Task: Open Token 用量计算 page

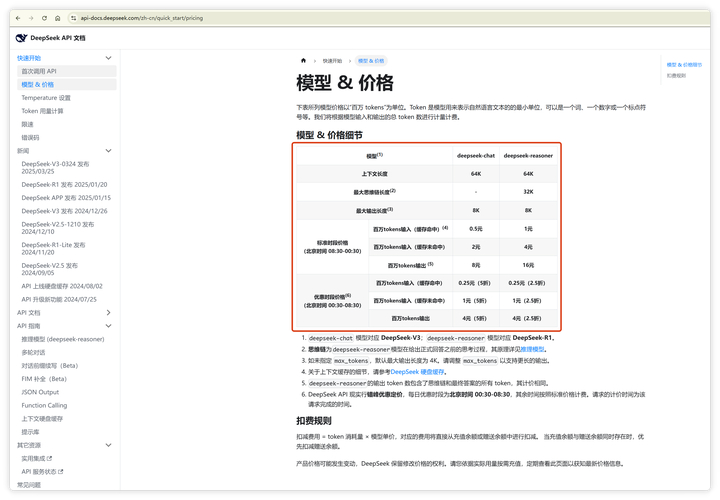Action: [42, 111]
